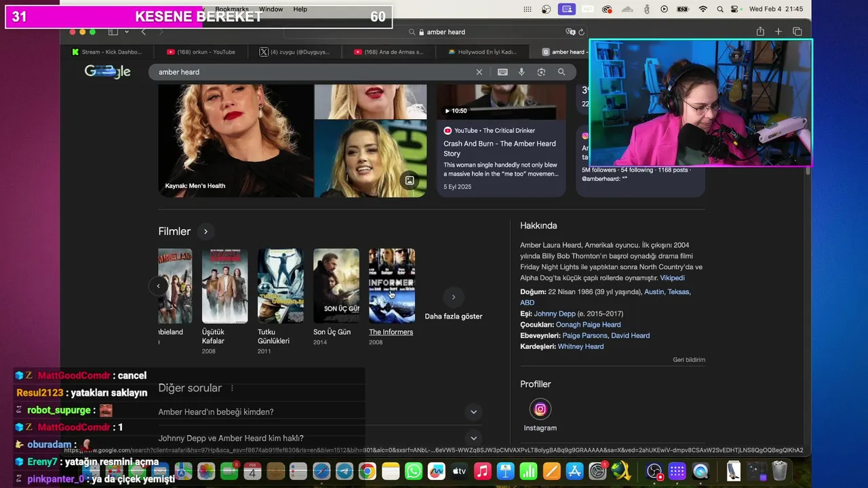Image resolution: width=868 pixels, height=488 pixels.
Task: Start voice search with microphone icon
Action: (x=521, y=72)
